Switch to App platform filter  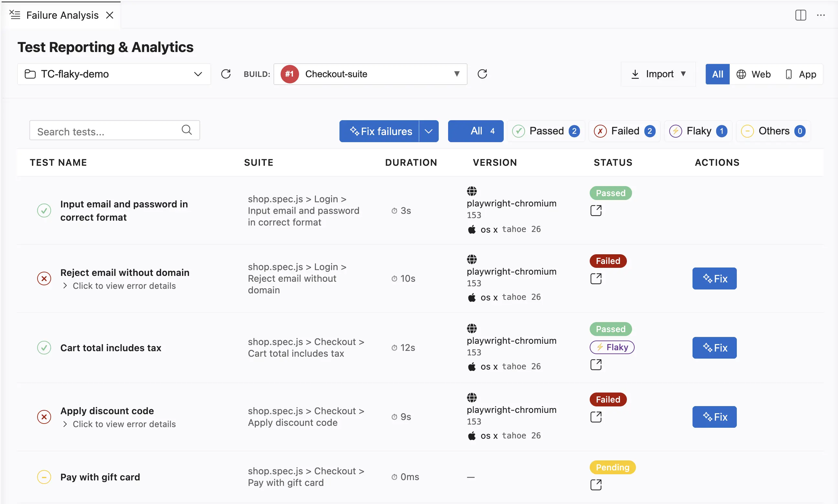point(800,74)
